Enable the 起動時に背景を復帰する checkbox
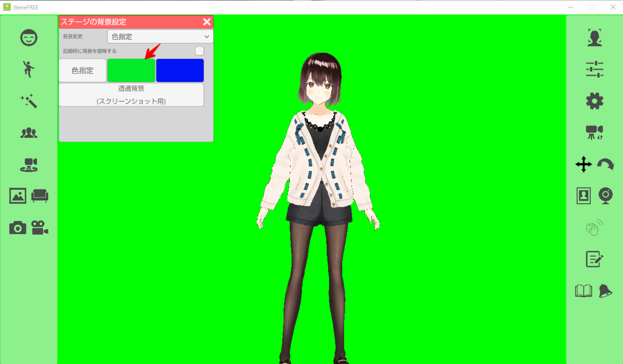 click(200, 50)
